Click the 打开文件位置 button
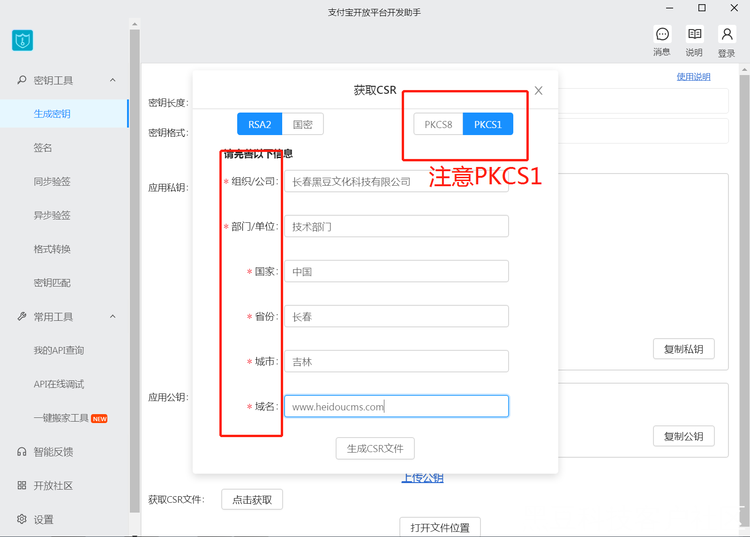The image size is (750, 537). 440,527
